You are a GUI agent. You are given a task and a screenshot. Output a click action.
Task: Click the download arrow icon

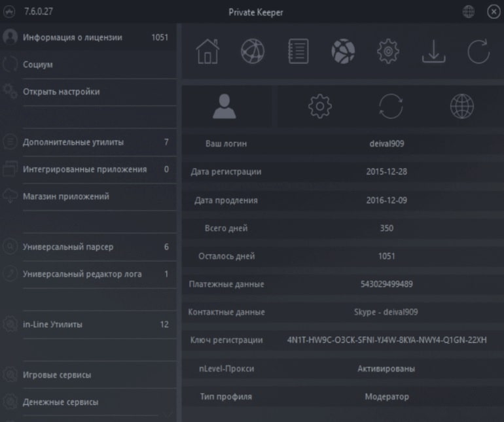(x=433, y=52)
